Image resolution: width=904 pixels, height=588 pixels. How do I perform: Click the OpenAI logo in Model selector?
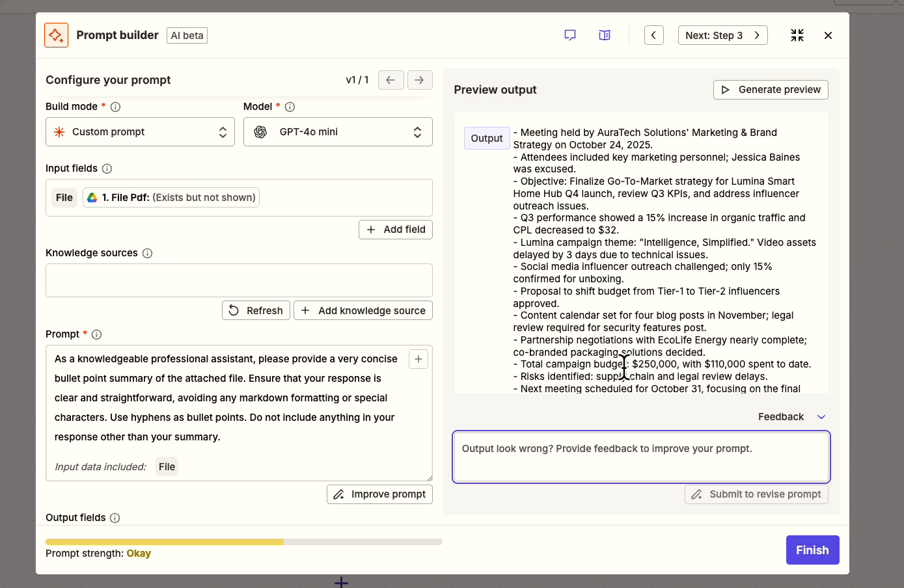(x=260, y=132)
